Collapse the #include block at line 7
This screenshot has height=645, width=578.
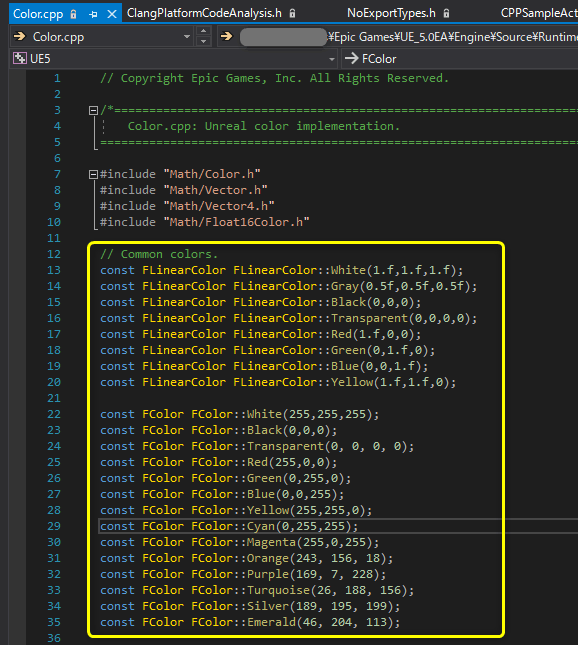(93, 174)
